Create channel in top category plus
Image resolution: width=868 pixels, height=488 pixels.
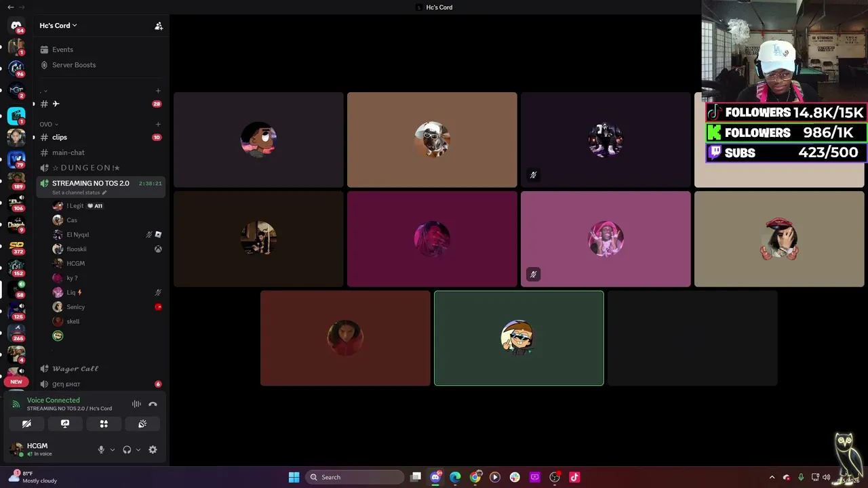(x=158, y=91)
